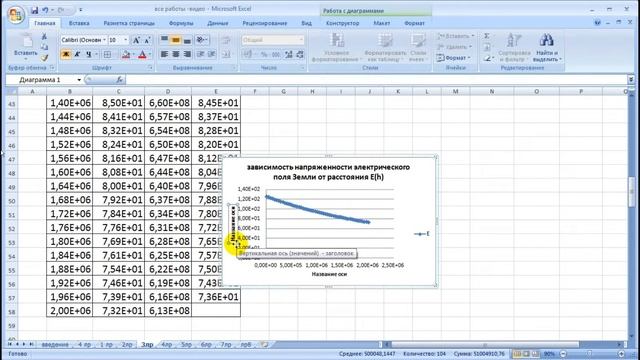Toggle italic К formatting

77,54
